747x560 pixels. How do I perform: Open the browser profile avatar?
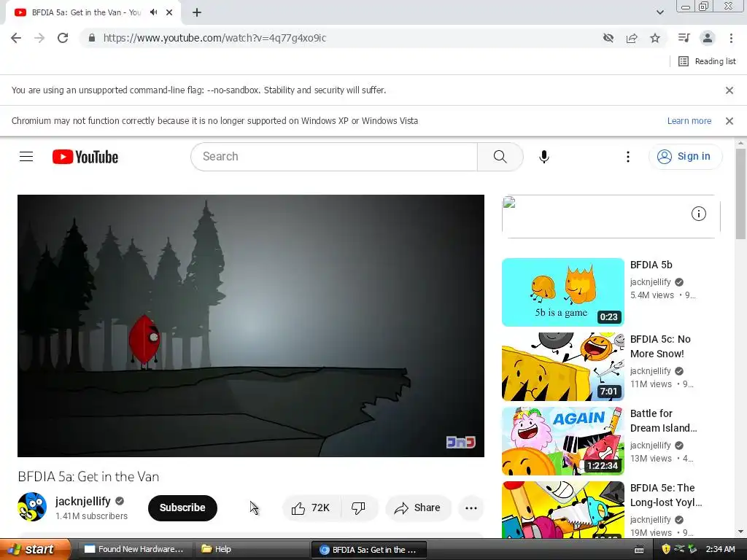tap(708, 38)
